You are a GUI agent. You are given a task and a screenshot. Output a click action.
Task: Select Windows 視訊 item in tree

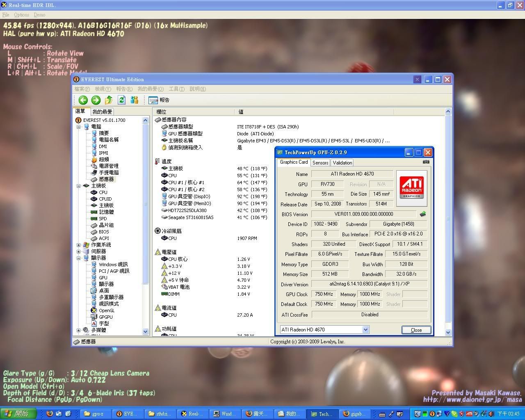coord(113,265)
